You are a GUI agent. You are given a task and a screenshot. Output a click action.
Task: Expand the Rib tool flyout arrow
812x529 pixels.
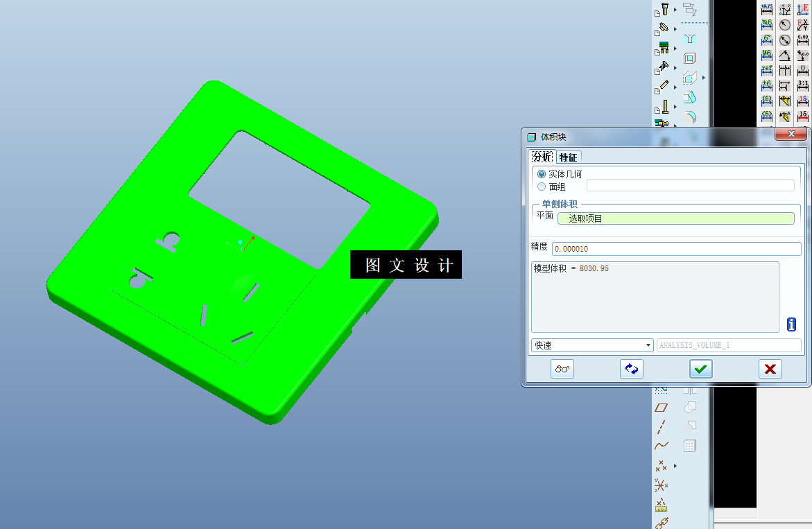[703, 78]
